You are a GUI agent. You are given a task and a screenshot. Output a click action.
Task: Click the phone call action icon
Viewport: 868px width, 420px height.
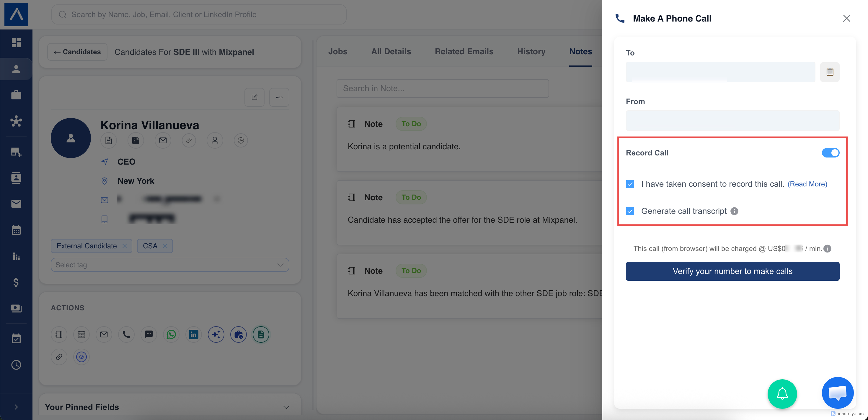pyautogui.click(x=126, y=334)
